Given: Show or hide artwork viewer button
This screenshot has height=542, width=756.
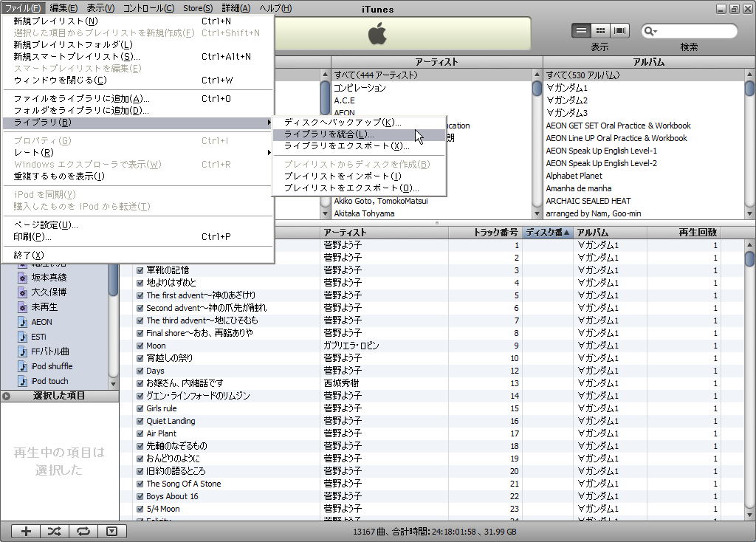Looking at the screenshot, I should click(112, 531).
